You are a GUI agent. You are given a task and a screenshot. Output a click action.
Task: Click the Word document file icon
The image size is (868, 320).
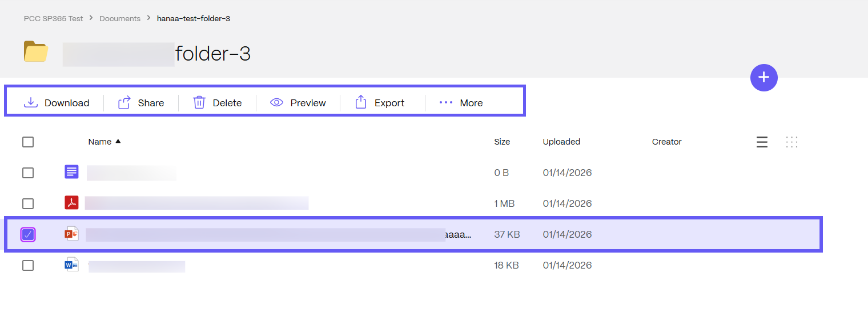pyautogui.click(x=71, y=265)
